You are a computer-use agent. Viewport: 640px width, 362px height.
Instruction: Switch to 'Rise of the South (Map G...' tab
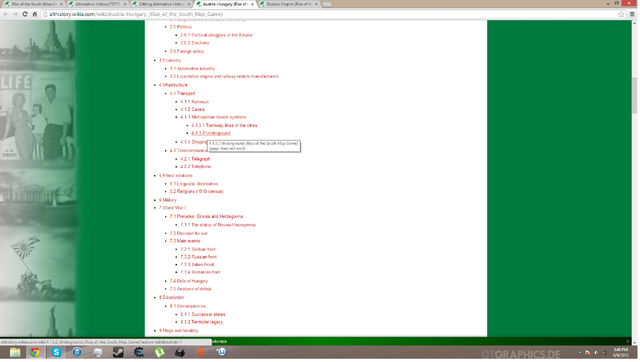tap(33, 4)
